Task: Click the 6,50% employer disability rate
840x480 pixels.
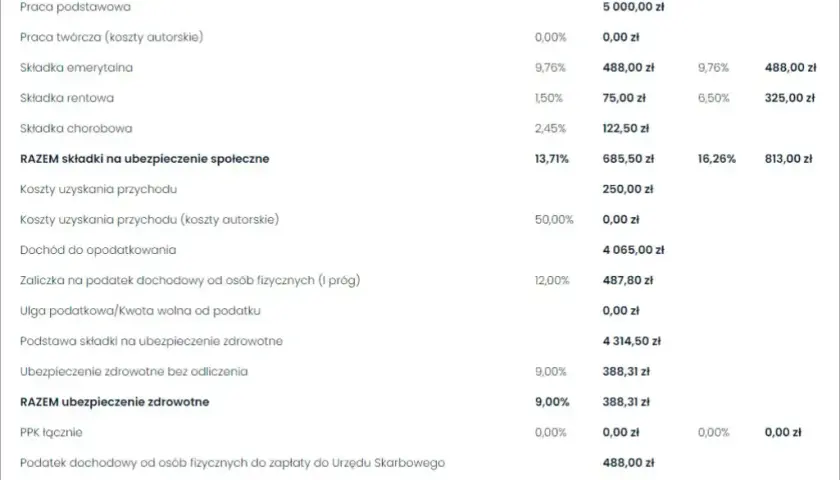Action: coord(713,99)
